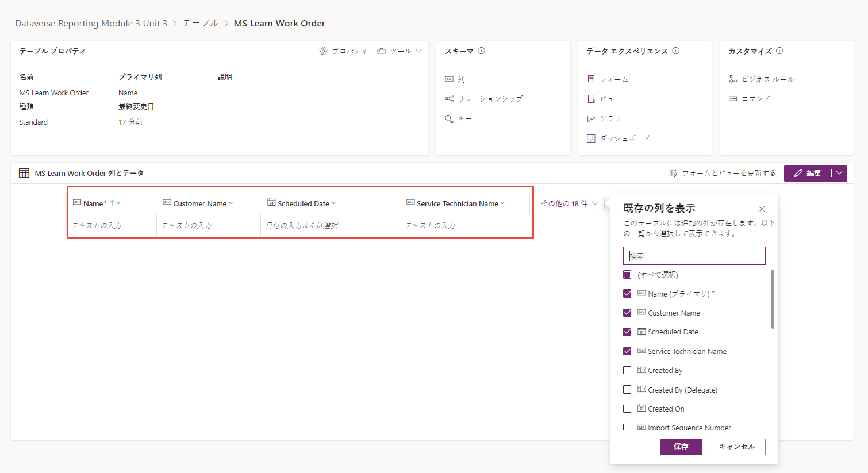Check the Created On checkbox
This screenshot has width=868, height=473.
(x=627, y=409)
